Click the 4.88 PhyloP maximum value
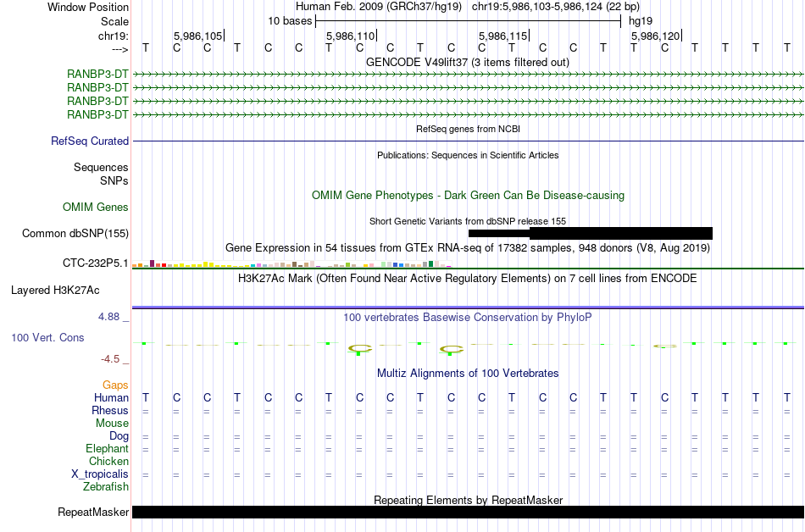805x532 pixels. 109,317
